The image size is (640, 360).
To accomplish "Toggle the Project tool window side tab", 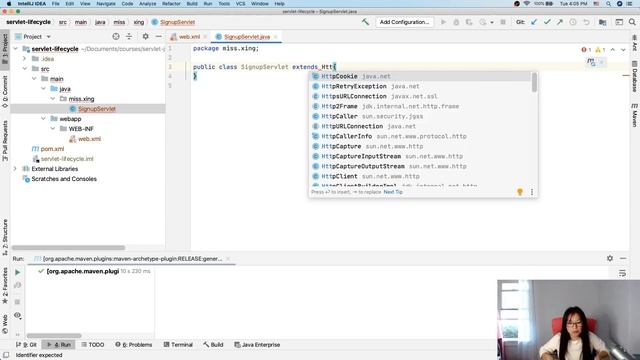I will coord(5,49).
